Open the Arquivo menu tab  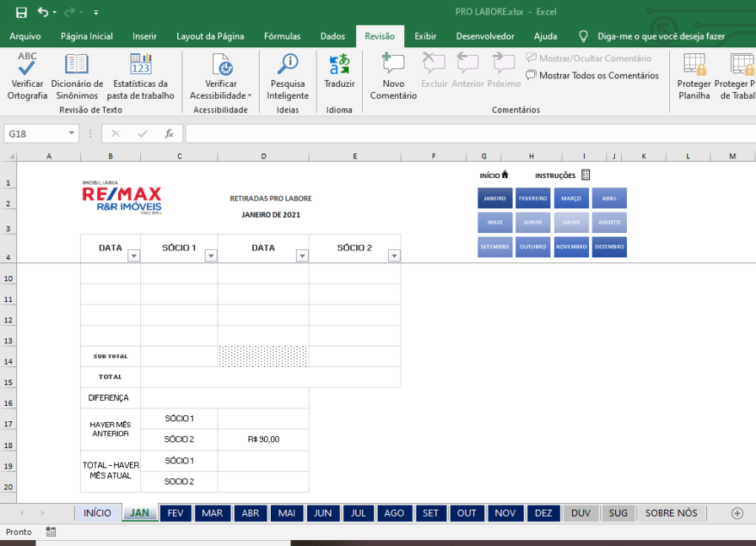tap(25, 36)
